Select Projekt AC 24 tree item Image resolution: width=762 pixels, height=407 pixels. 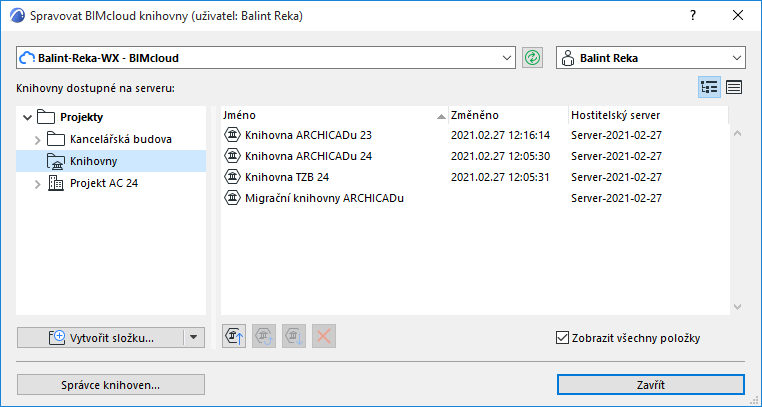(x=111, y=183)
